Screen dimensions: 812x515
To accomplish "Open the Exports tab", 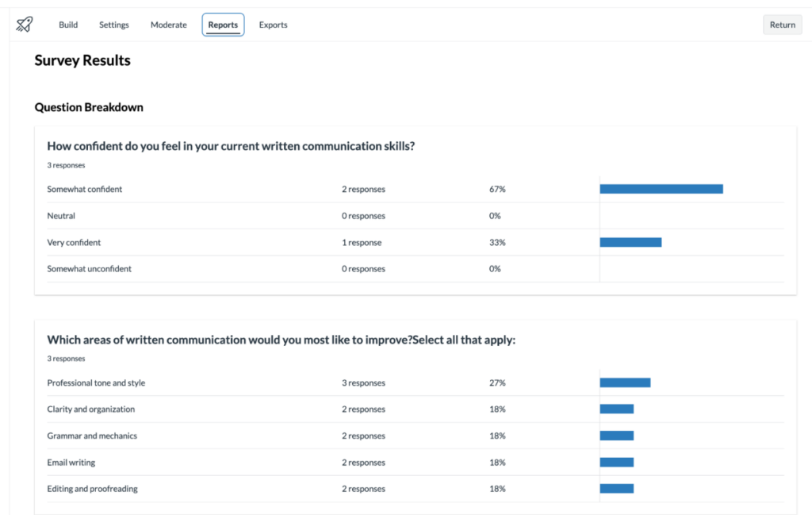I will pyautogui.click(x=273, y=25).
